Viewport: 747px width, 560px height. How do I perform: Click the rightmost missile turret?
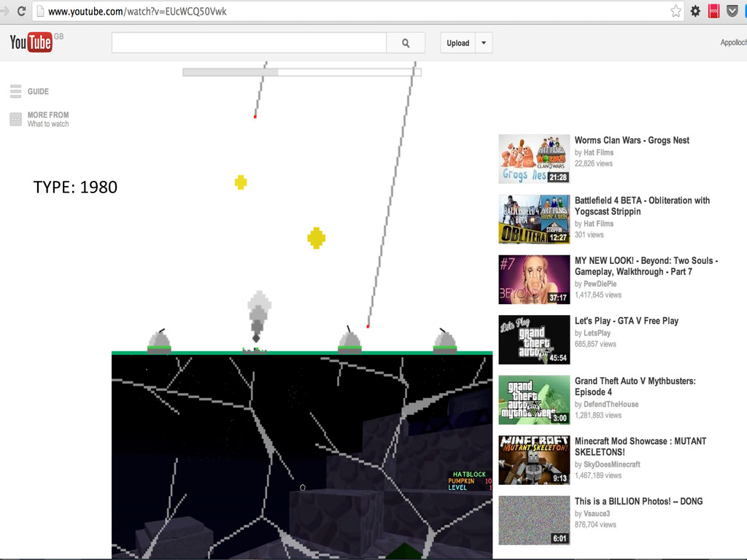point(445,341)
